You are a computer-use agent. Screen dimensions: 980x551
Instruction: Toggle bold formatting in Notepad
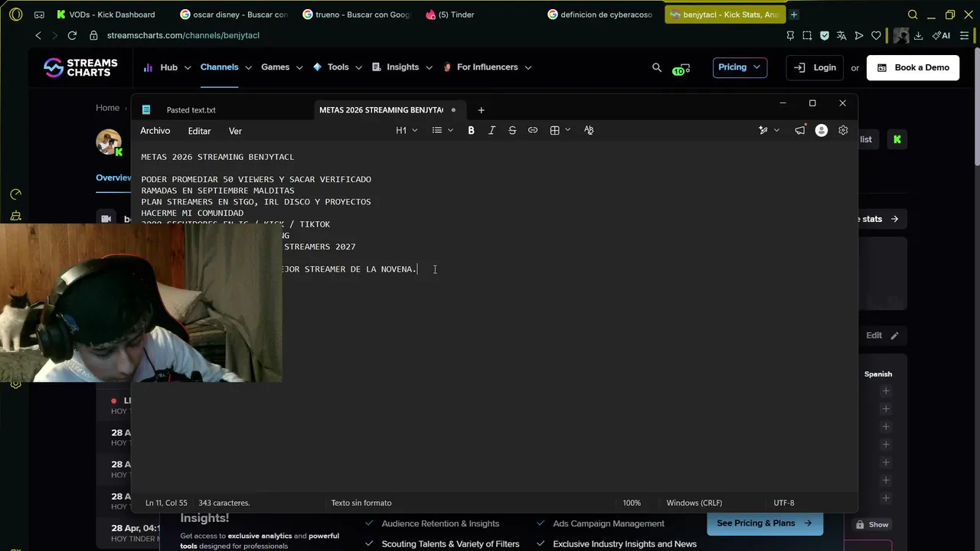[471, 130]
